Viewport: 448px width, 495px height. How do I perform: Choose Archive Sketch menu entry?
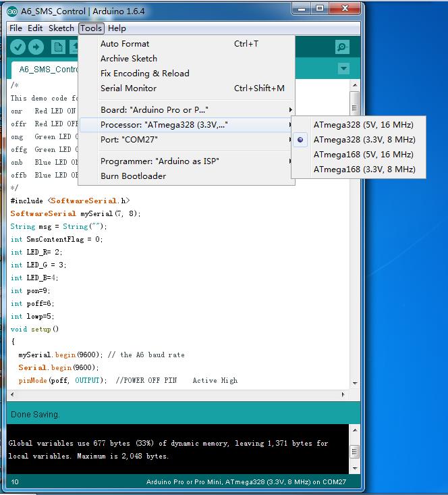187,58
